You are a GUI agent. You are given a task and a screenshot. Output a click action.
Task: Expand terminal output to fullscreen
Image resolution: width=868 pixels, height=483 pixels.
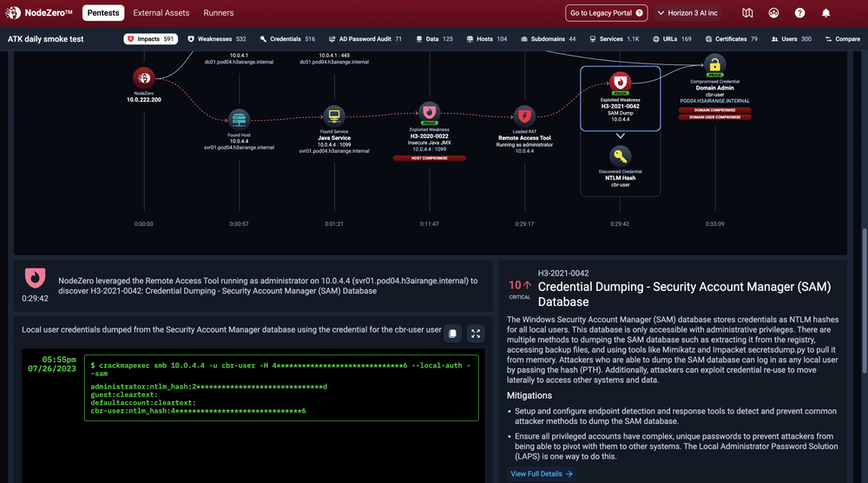(x=475, y=333)
